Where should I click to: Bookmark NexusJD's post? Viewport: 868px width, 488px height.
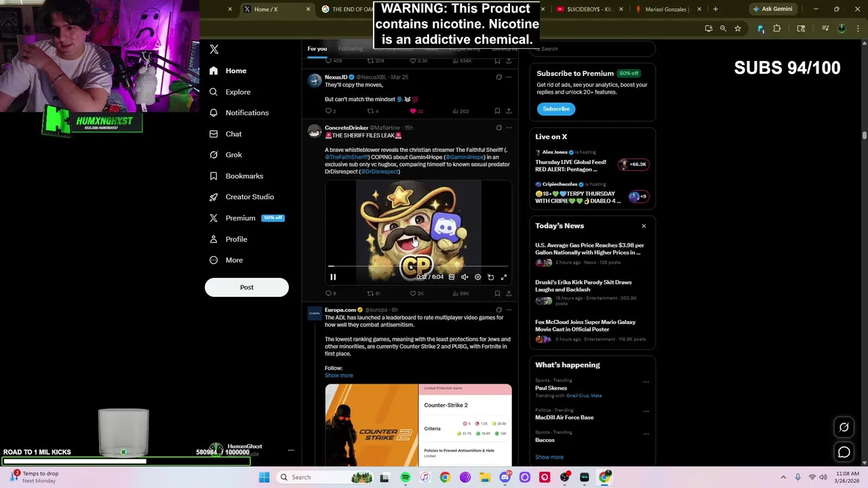pos(497,111)
